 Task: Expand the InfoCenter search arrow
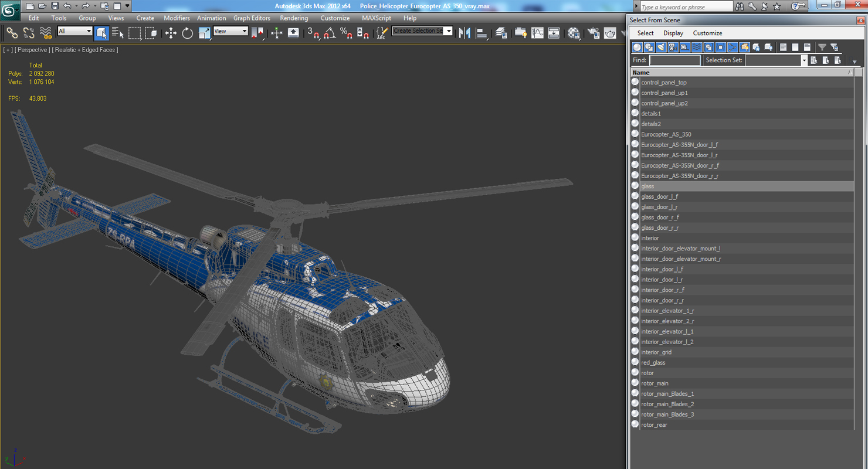coord(636,6)
